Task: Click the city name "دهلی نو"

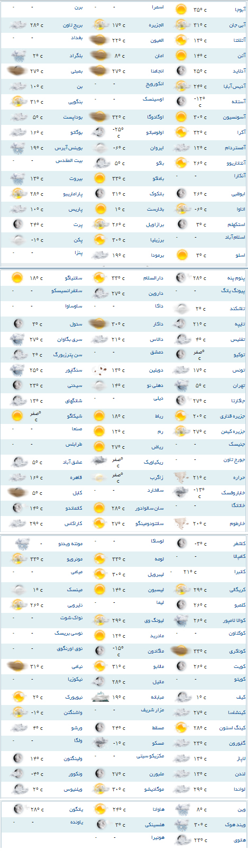Action: click(155, 385)
